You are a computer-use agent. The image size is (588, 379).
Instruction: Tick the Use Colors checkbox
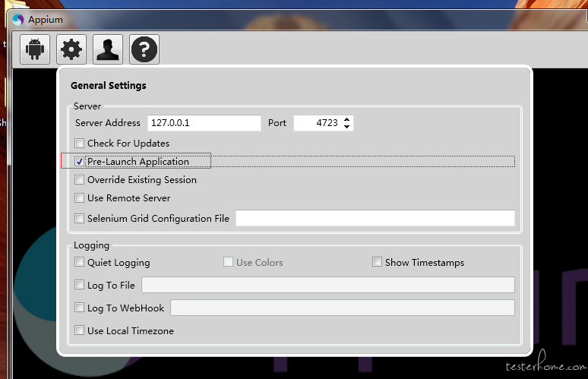[228, 262]
